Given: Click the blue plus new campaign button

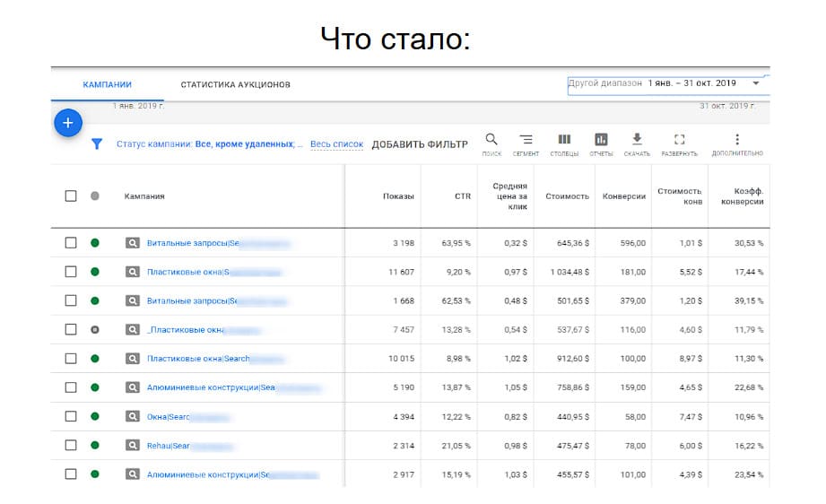Looking at the screenshot, I should tap(68, 123).
